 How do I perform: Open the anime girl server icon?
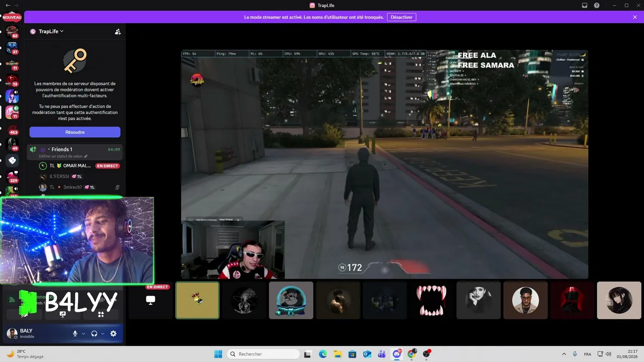coord(11,97)
